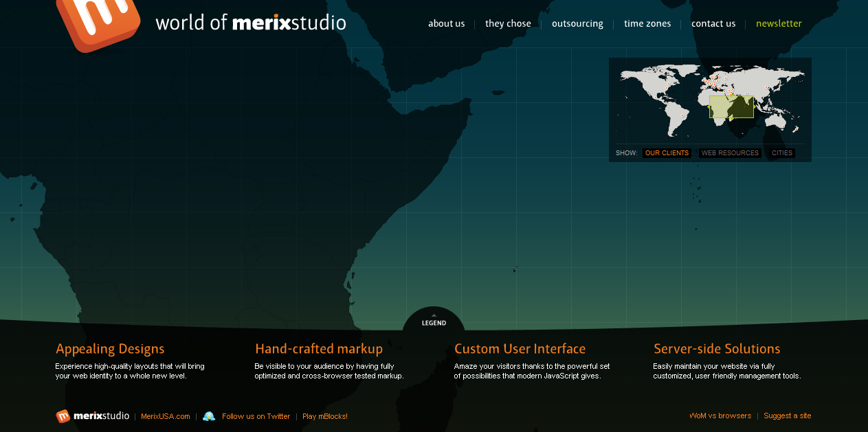Image resolution: width=868 pixels, height=432 pixels.
Task: Open the they chose menu item
Action: click(508, 23)
